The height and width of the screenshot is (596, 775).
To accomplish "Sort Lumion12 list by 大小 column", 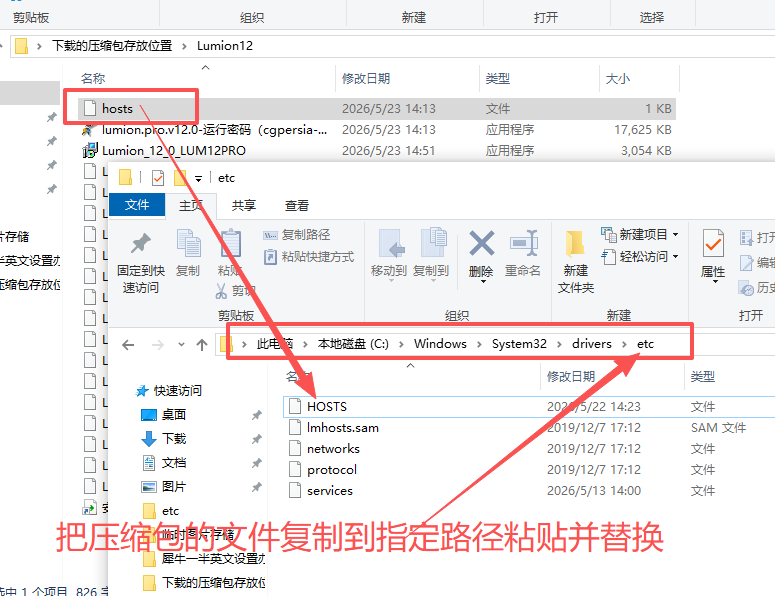I will coord(617,79).
